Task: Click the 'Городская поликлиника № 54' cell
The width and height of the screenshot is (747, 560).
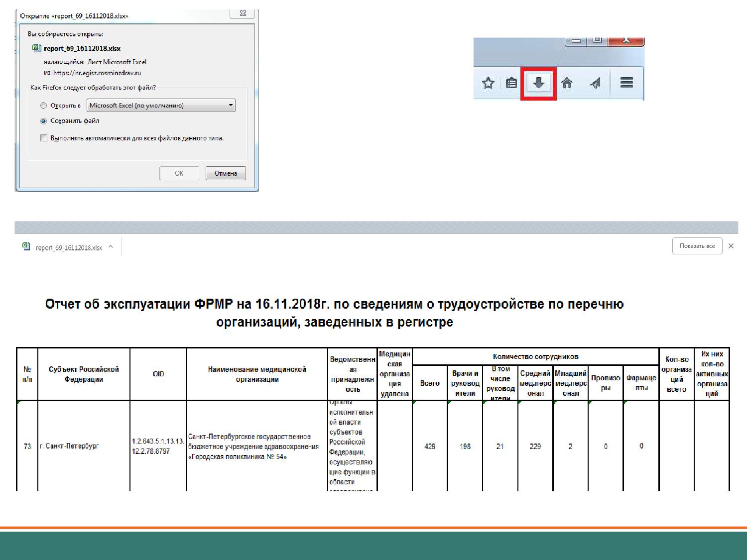Action: (x=257, y=447)
